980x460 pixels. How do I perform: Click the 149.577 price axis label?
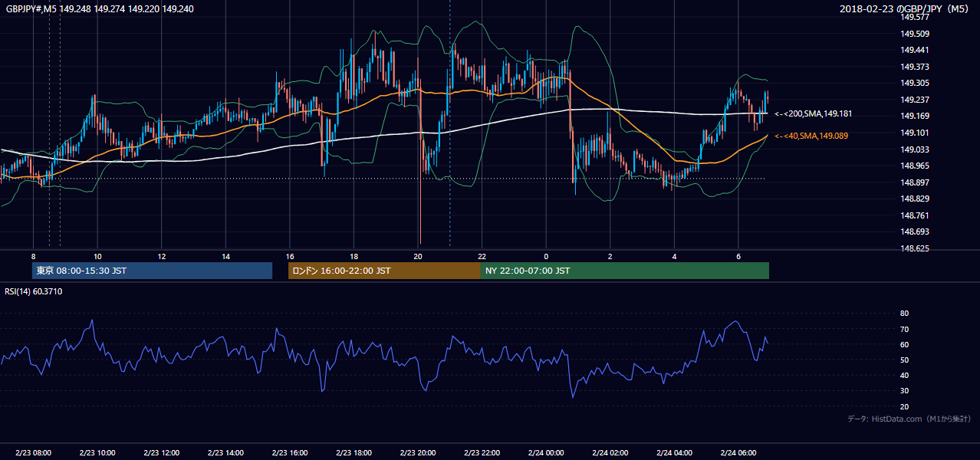coord(914,17)
